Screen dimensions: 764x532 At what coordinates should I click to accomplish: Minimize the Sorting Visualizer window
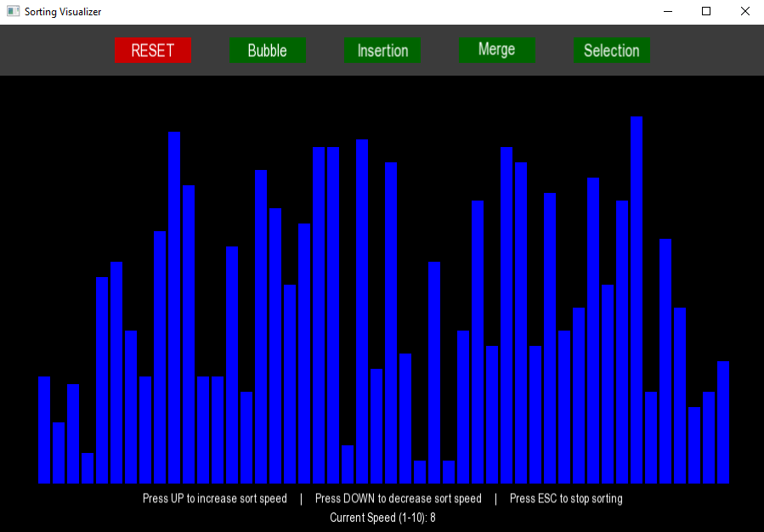coord(668,12)
